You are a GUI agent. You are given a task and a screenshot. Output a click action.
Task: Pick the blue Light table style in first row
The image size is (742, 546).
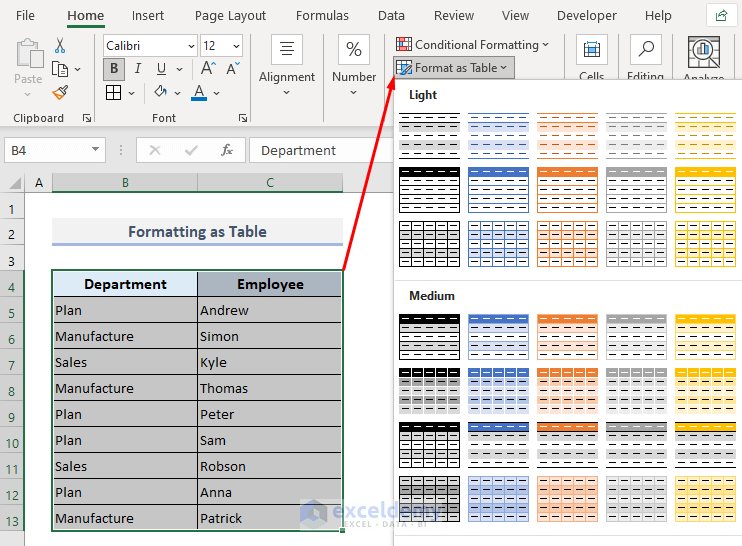point(498,136)
